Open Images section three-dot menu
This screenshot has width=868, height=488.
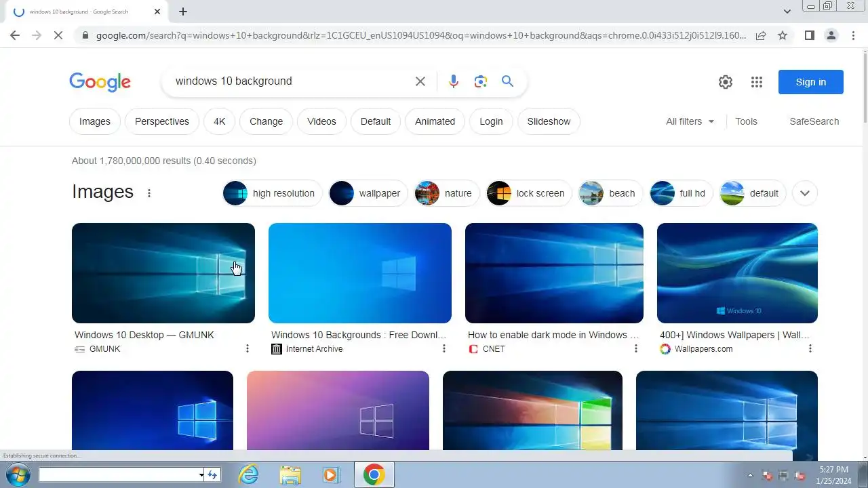[x=149, y=193]
